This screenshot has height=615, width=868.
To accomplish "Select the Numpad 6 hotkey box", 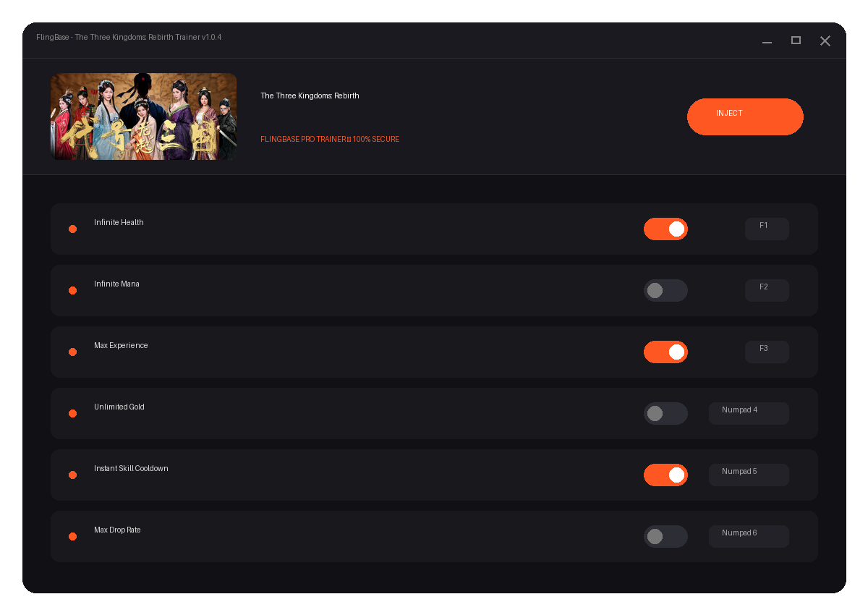I will 749,536.
